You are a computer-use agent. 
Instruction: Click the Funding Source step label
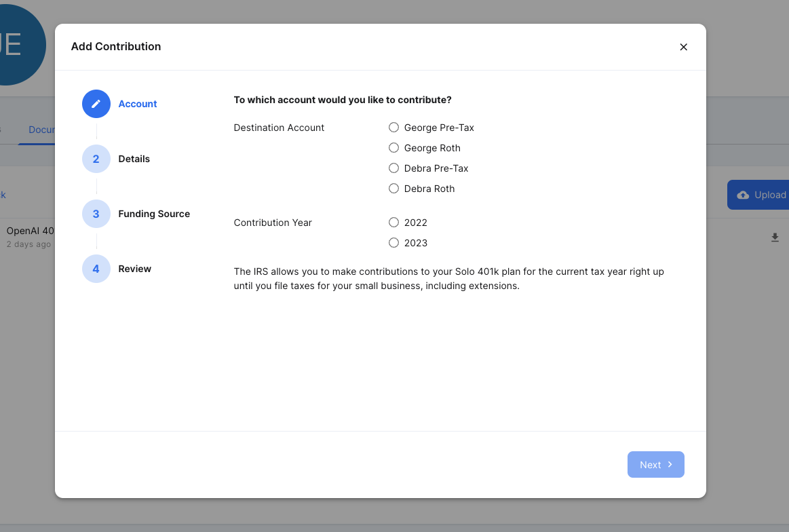(154, 214)
